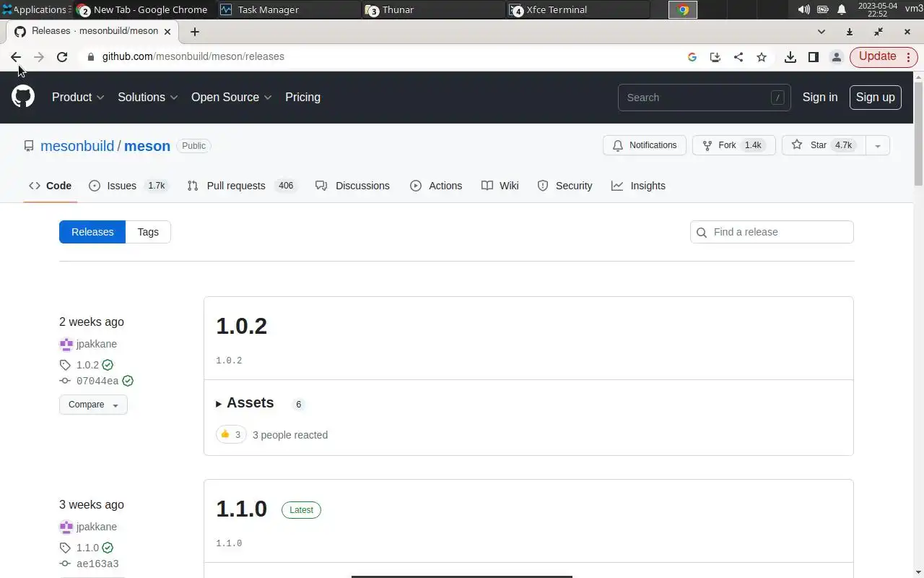Select the Releases toggle button
The image size is (924, 578).
coord(92,232)
